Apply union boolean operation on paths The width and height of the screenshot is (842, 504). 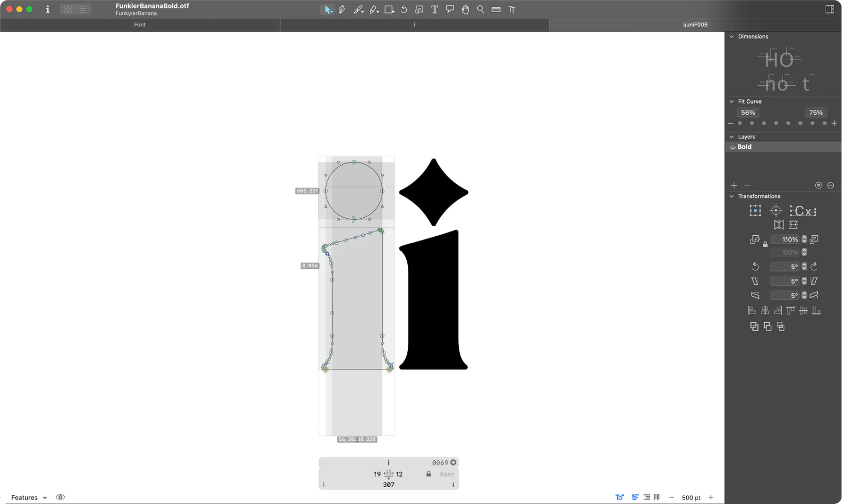tap(754, 327)
